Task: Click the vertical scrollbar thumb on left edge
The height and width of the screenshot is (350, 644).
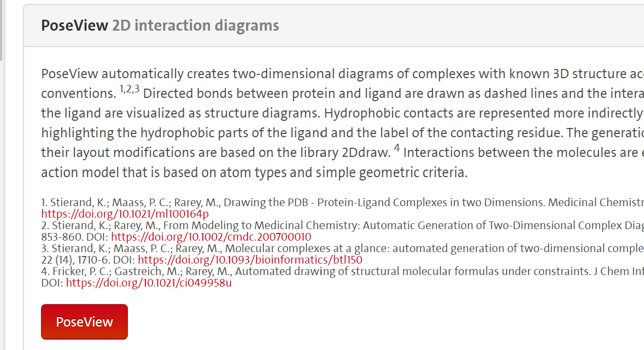Action: click(1, 31)
